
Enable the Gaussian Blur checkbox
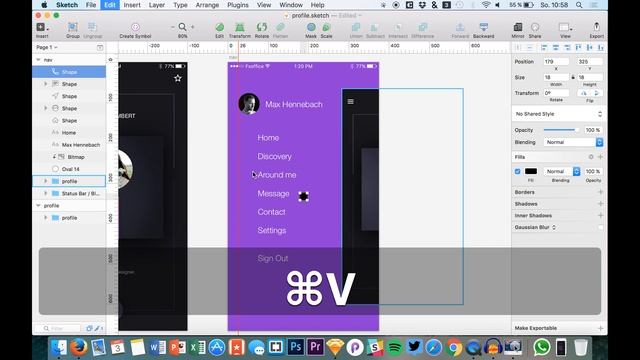(x=600, y=227)
